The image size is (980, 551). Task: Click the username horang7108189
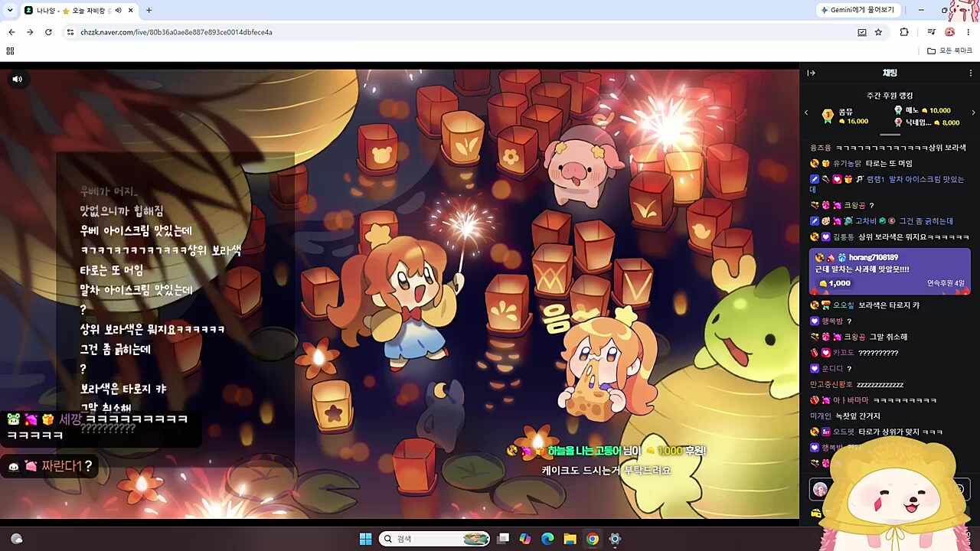click(x=874, y=258)
